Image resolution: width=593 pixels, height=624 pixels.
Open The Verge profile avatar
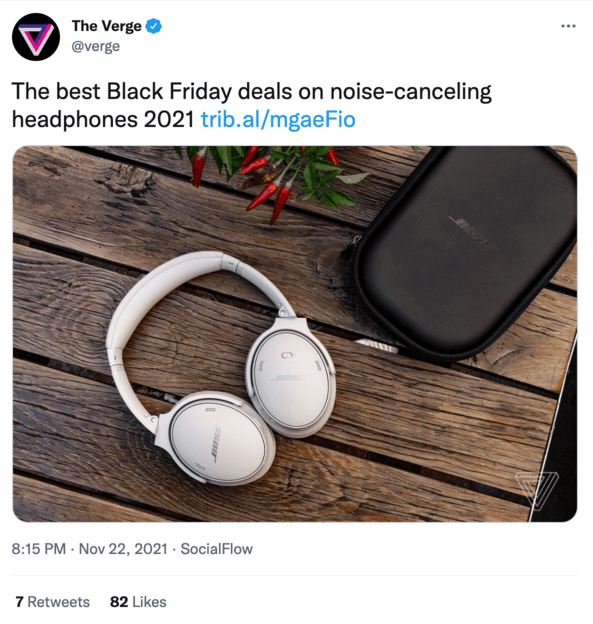36,37
